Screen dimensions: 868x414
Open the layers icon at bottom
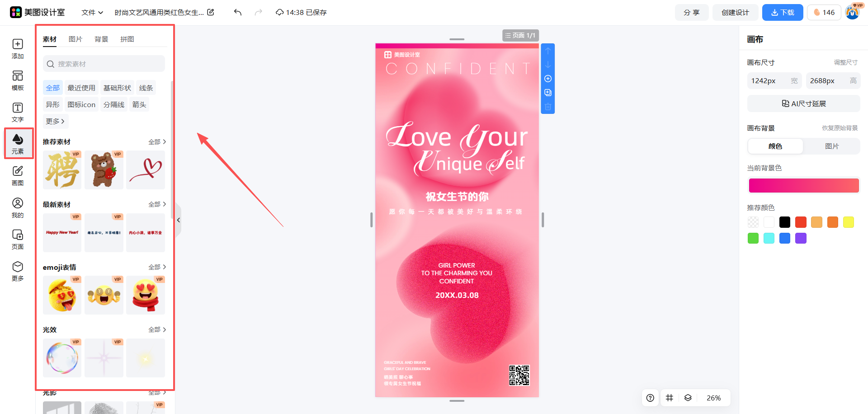pyautogui.click(x=688, y=398)
